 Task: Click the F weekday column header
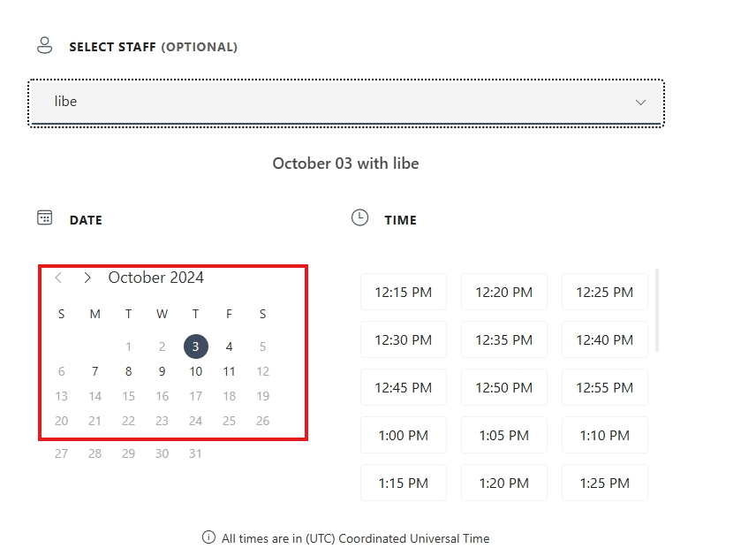coord(229,314)
